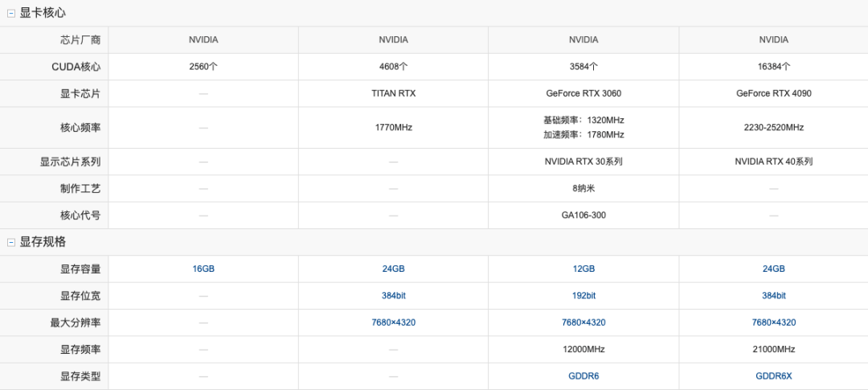Click the 基础频率:1320MHz line

coord(583,120)
